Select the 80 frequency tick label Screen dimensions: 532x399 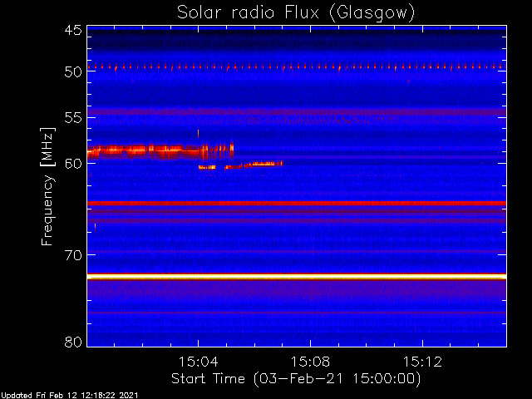(73, 342)
